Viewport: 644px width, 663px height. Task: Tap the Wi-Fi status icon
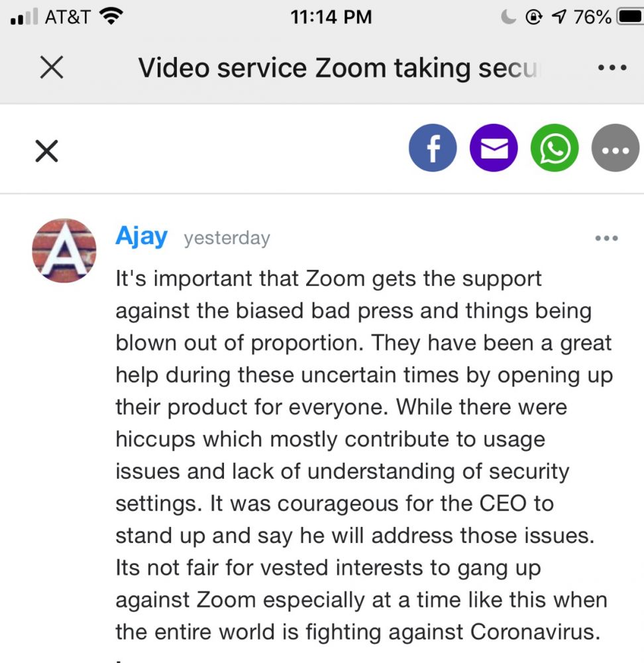coord(111,17)
